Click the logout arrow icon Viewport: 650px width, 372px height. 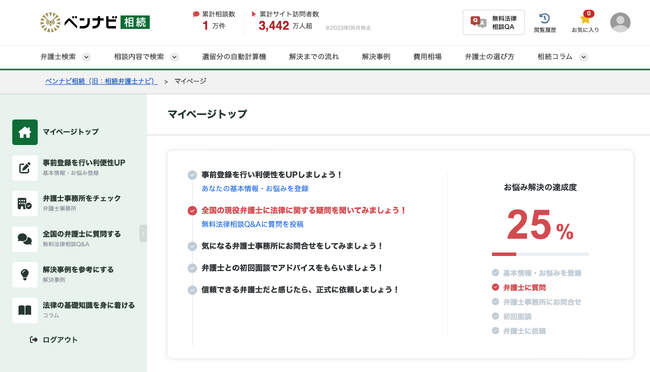point(34,340)
